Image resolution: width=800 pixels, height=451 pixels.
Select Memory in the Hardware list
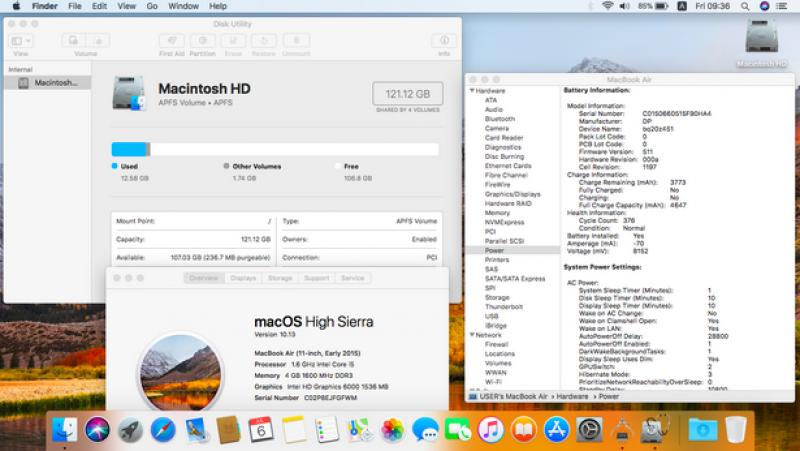point(497,213)
